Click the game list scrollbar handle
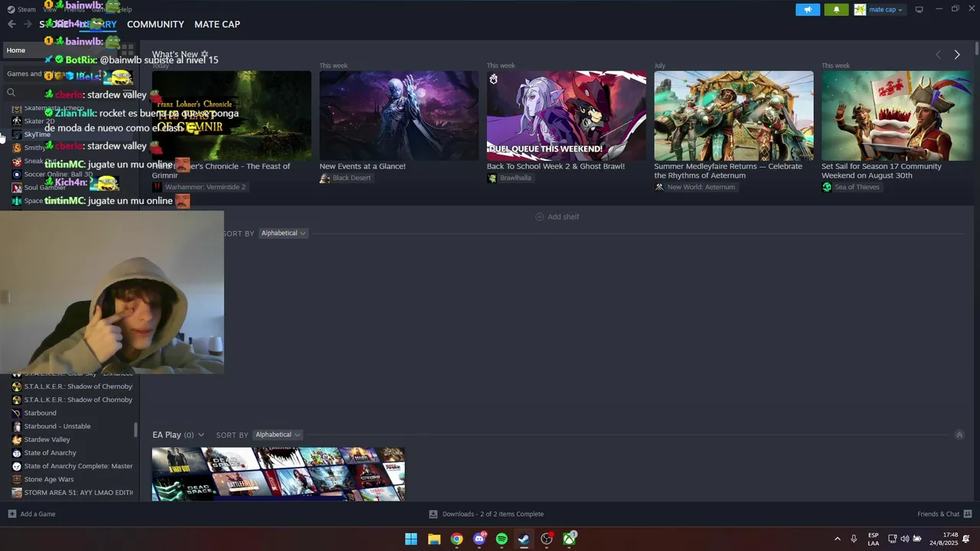The height and width of the screenshot is (551, 980). 136,429
